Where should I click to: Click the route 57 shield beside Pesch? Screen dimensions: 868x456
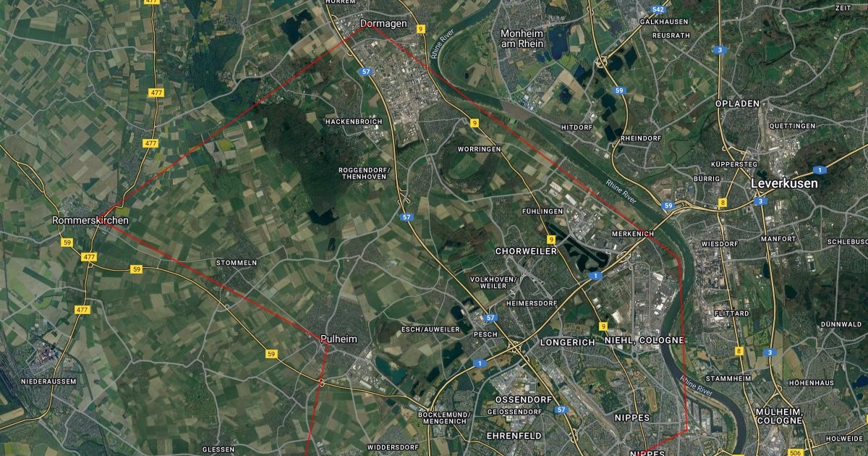(x=491, y=318)
